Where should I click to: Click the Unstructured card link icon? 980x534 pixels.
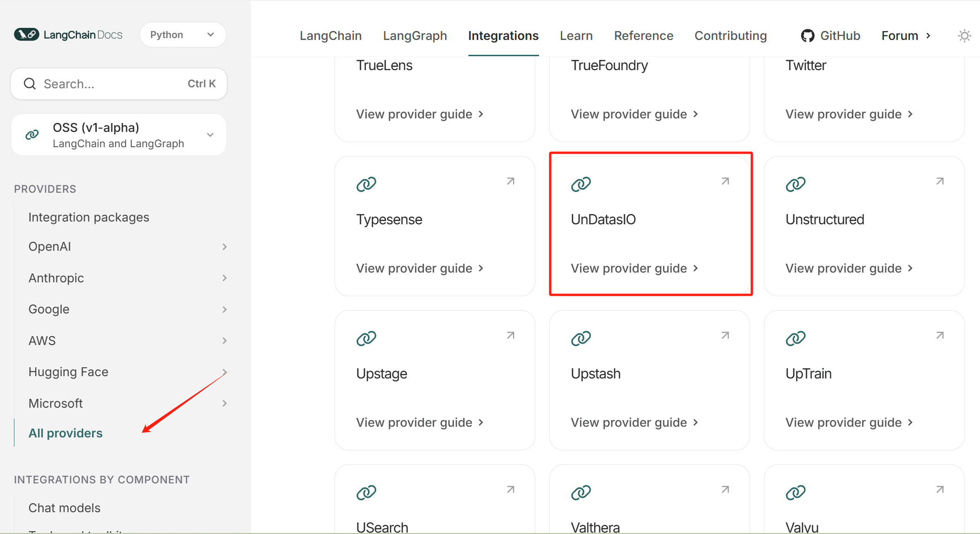pyautogui.click(x=796, y=184)
